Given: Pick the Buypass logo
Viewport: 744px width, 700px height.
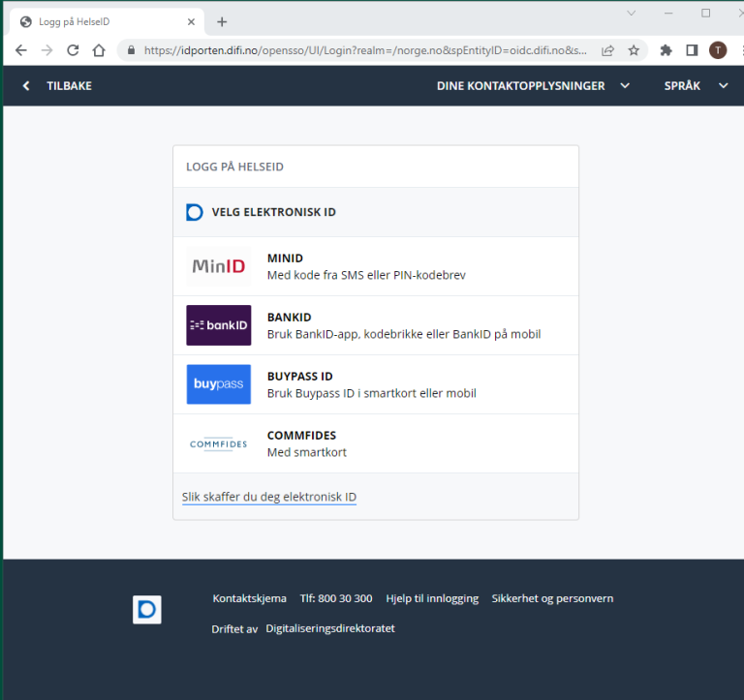Looking at the screenshot, I should click(x=218, y=384).
